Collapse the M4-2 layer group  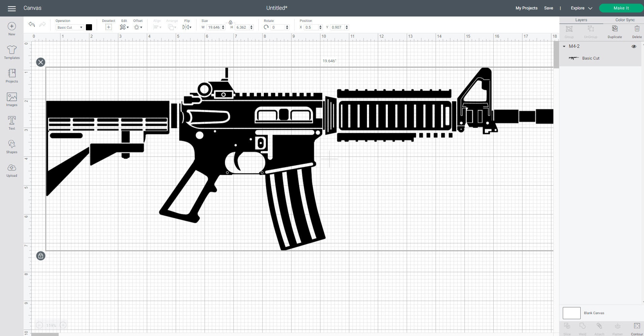tap(564, 46)
